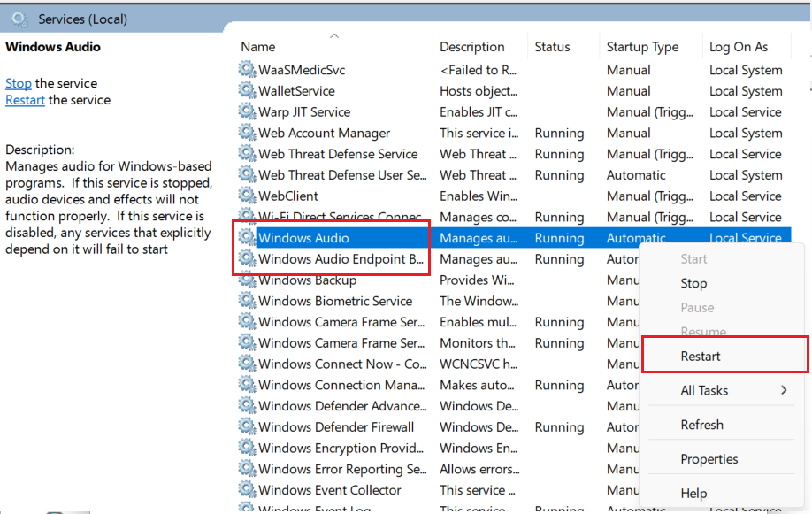The height and width of the screenshot is (514, 812).
Task: Click the Stop the service link
Action: 18,83
